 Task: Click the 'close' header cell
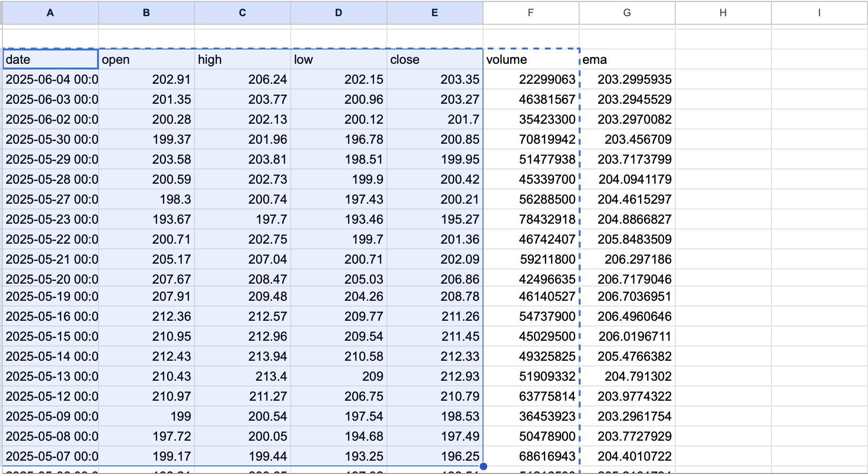point(434,59)
